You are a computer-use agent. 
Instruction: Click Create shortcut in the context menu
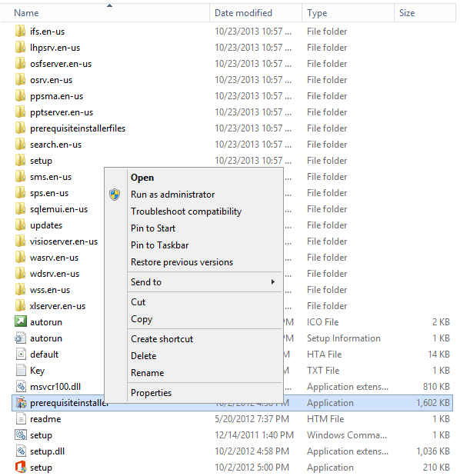(162, 339)
